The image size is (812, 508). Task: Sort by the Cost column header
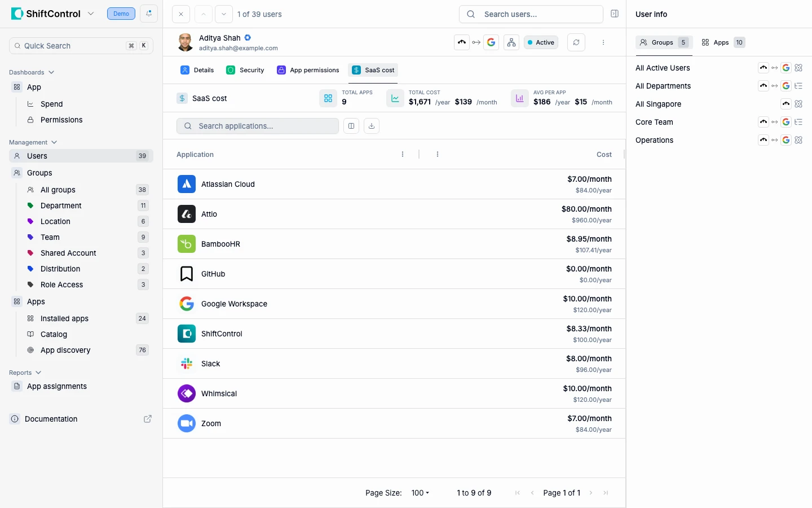pos(604,154)
